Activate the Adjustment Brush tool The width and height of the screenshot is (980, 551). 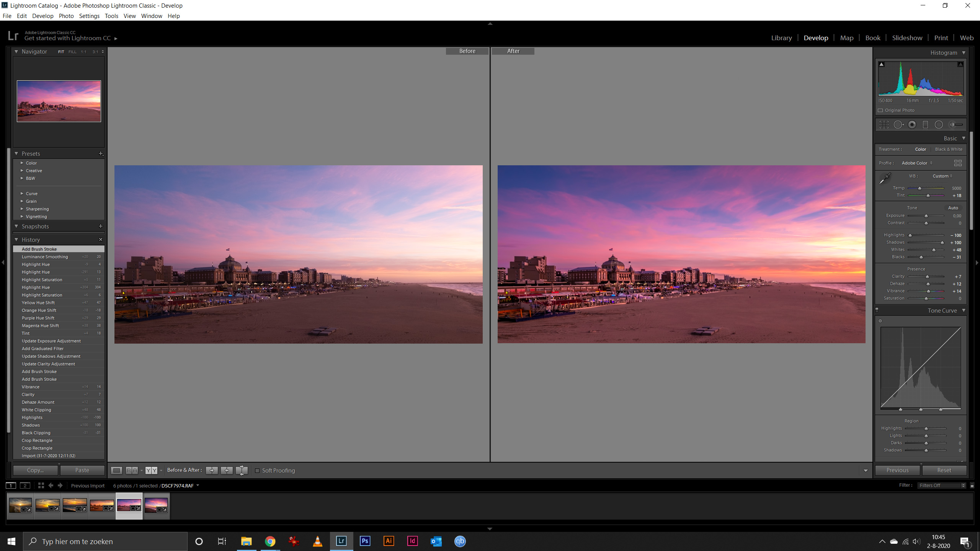pyautogui.click(x=956, y=125)
